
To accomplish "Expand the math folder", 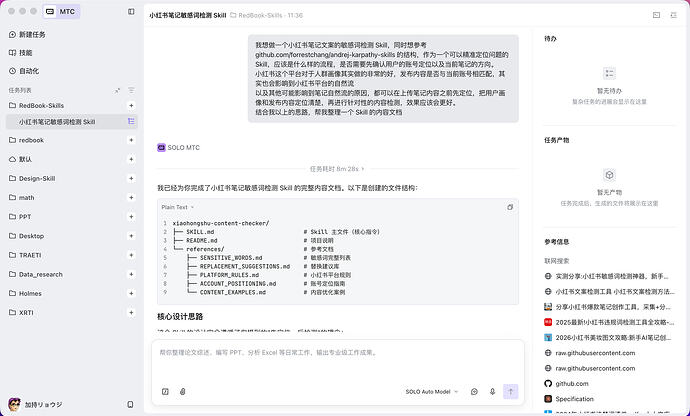I will 22,198.
